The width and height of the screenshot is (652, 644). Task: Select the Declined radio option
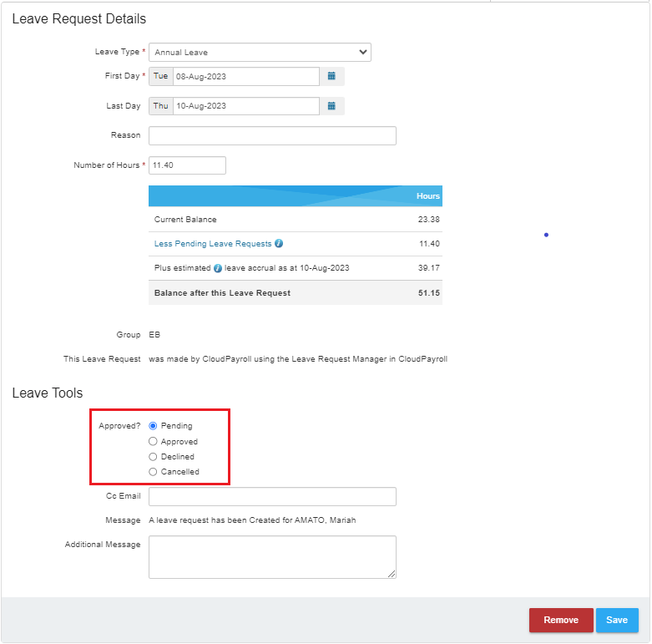pos(153,457)
